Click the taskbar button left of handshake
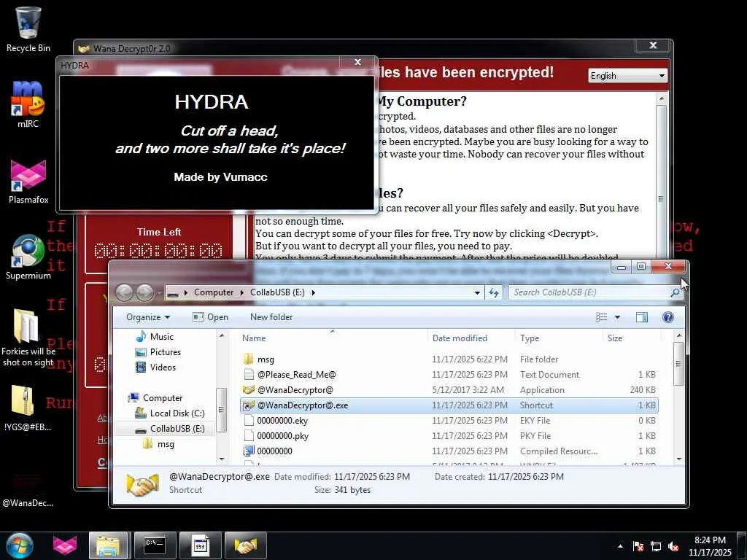This screenshot has height=560, width=747. click(200, 545)
